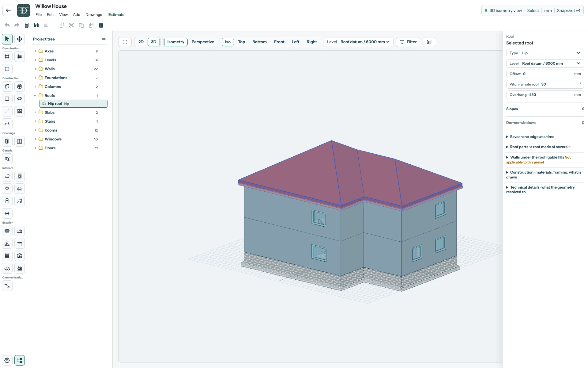Select the foundation block tool
The height and width of the screenshot is (368, 588).
(20, 86)
